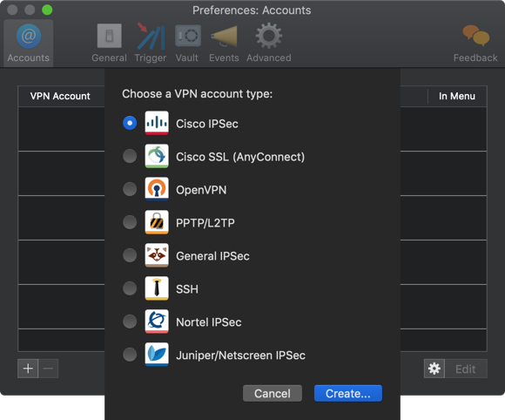Open the Feedback chat bubbles
The height and width of the screenshot is (420, 505).
tap(475, 44)
